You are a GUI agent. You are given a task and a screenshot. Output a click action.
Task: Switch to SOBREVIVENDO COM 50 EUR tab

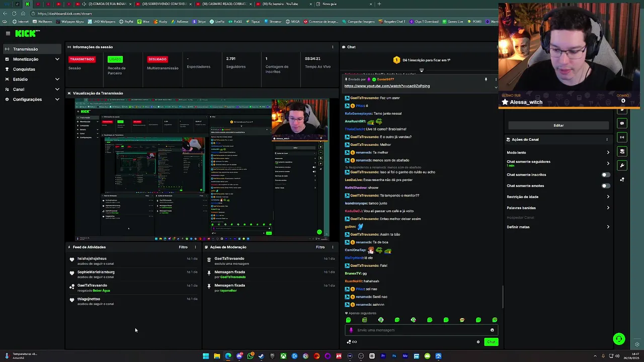coord(163,4)
